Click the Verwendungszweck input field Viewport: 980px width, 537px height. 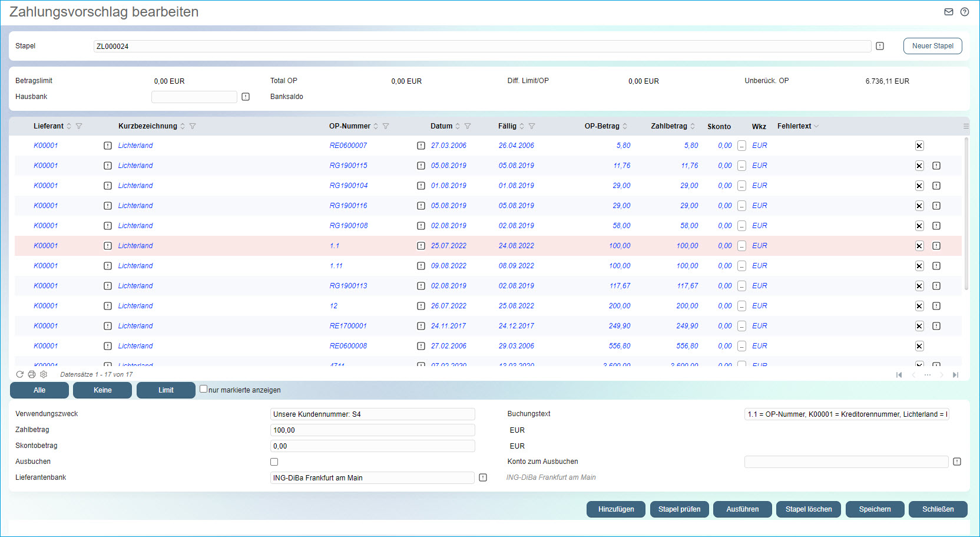[372, 414]
